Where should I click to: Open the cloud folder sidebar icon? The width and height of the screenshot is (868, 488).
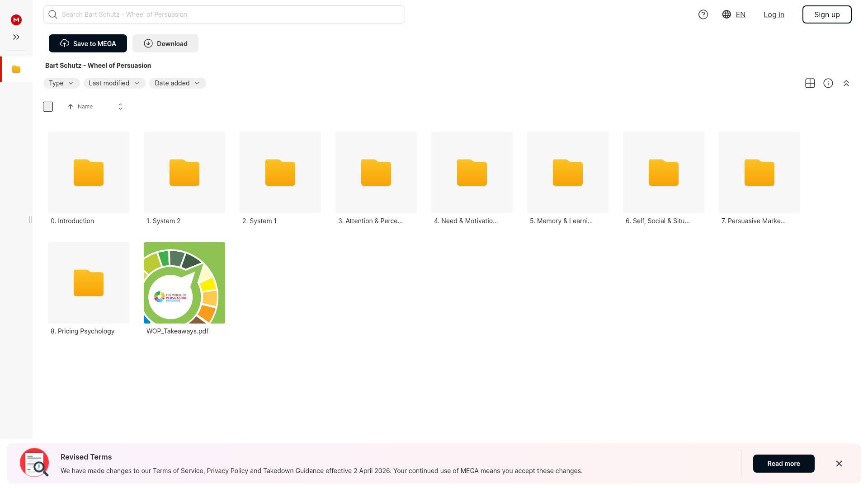click(x=16, y=69)
